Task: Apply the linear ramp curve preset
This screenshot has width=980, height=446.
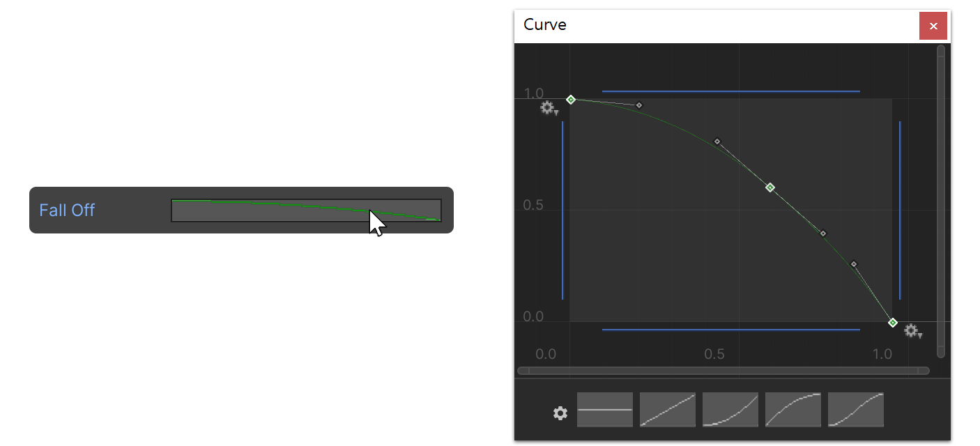Action: (668, 410)
